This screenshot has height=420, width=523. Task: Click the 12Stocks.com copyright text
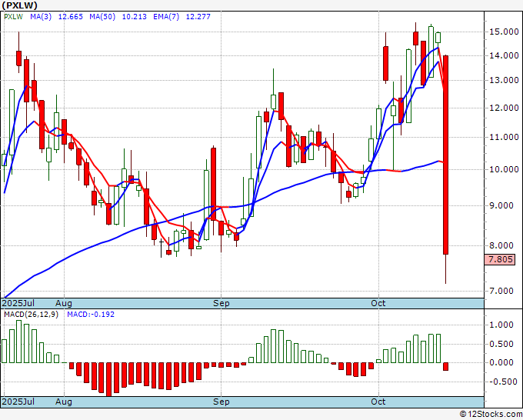point(491,415)
